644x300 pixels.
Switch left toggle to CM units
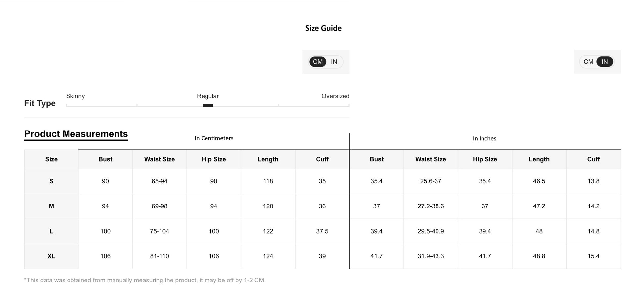point(318,62)
